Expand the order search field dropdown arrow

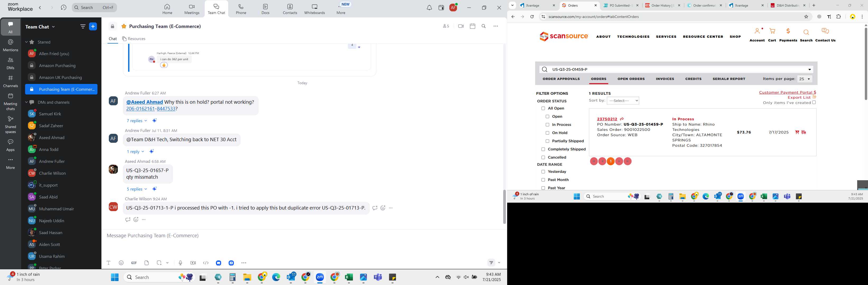809,70
